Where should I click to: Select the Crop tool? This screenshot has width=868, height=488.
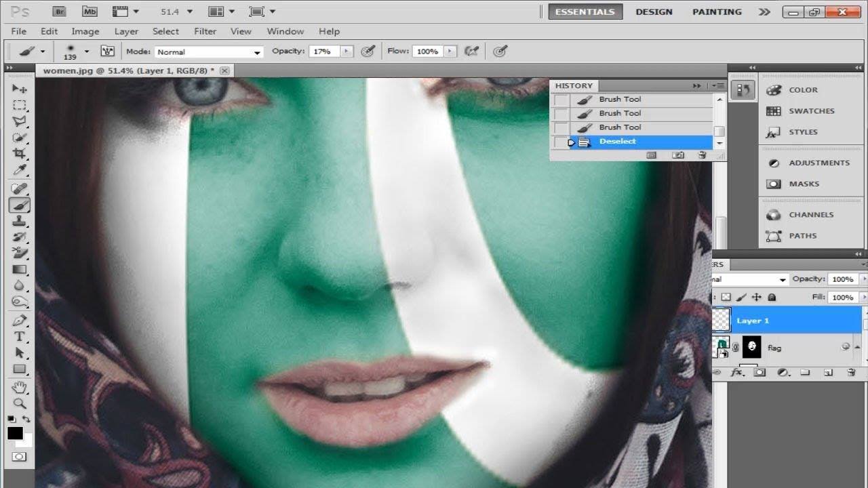20,154
